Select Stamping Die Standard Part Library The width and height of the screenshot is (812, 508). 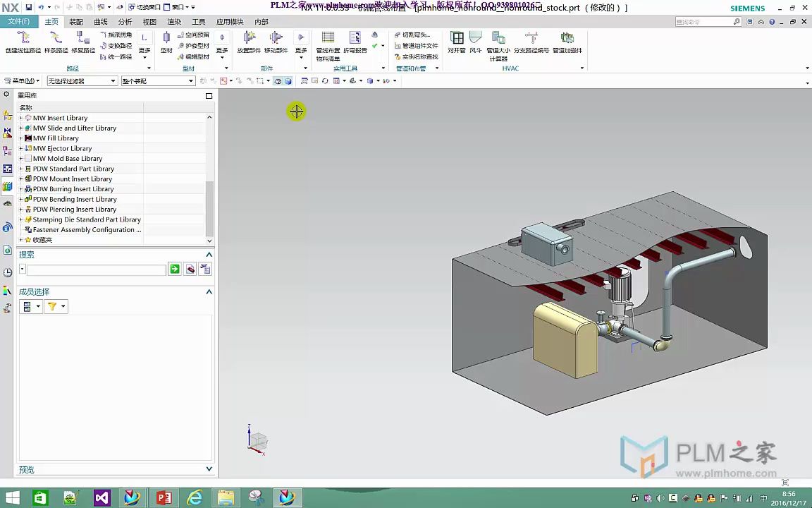pyautogui.click(x=87, y=219)
